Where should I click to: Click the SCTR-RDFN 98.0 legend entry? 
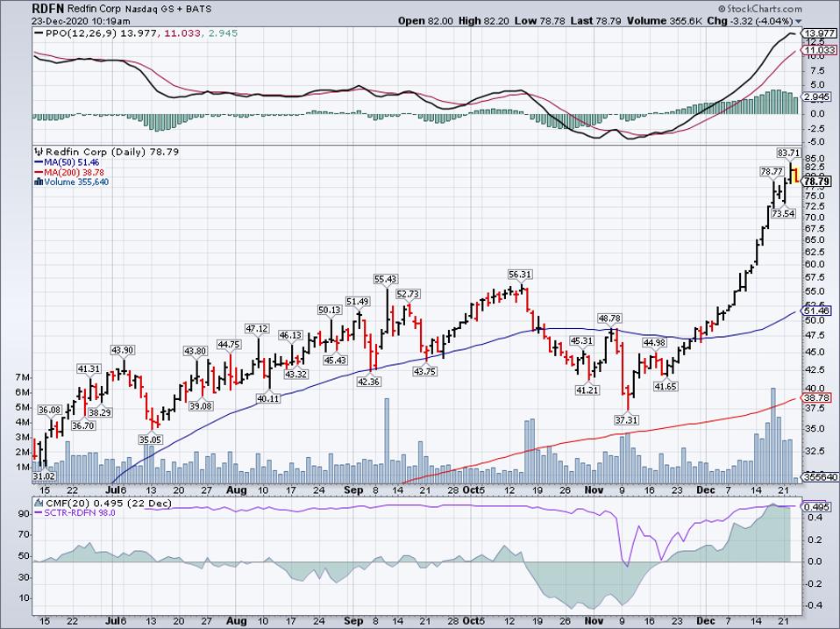pyautogui.click(x=80, y=512)
